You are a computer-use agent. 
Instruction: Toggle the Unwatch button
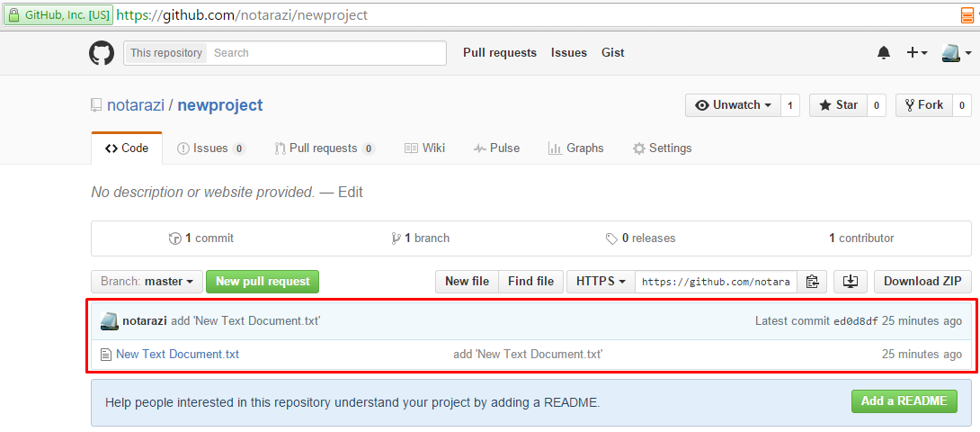tap(733, 105)
